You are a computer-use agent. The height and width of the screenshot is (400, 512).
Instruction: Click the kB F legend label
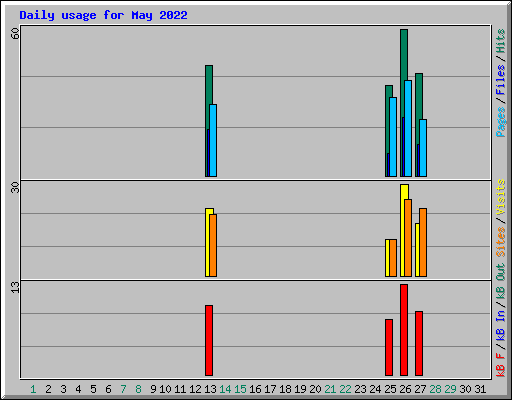tap(500, 364)
